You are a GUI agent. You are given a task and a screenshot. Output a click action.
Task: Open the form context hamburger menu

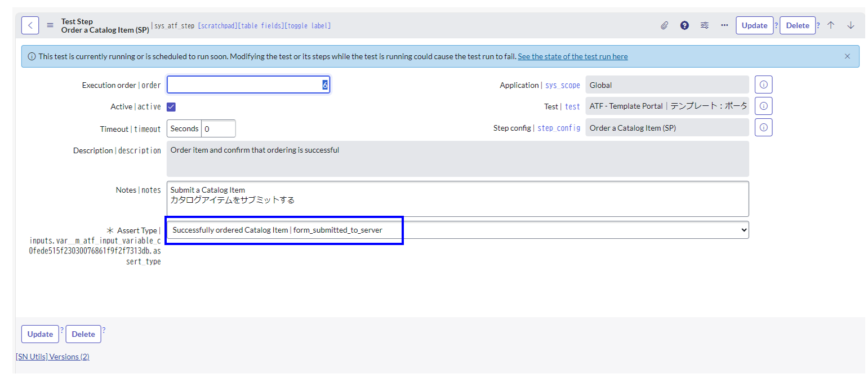point(51,25)
